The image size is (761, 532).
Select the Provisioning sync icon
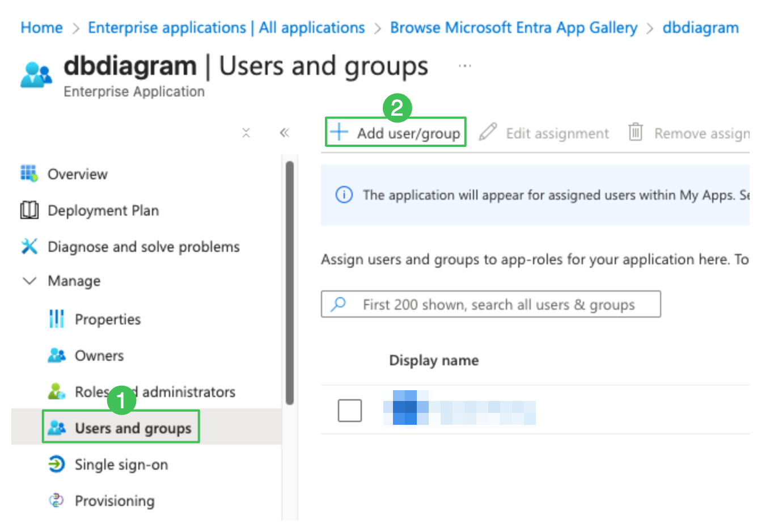(56, 500)
